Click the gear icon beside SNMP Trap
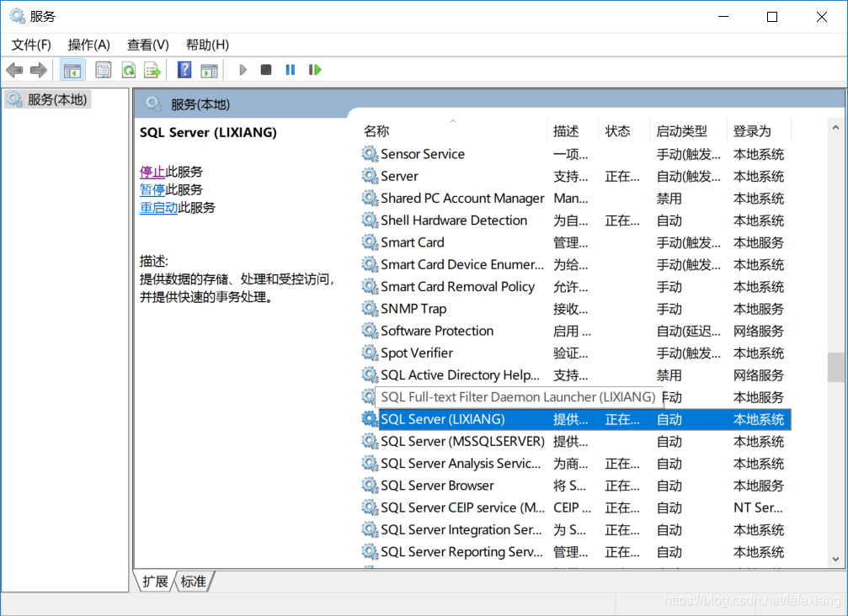Viewport: 848px width, 616px height. click(370, 309)
